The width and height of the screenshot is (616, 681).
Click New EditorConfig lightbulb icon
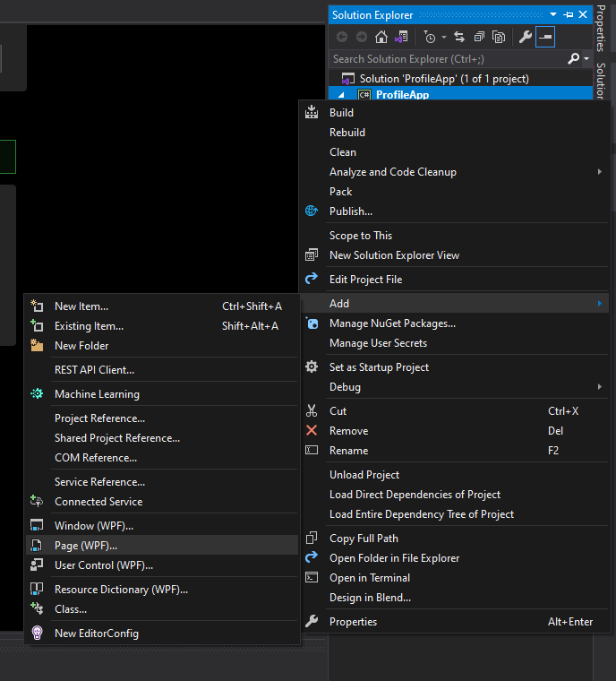point(37,634)
